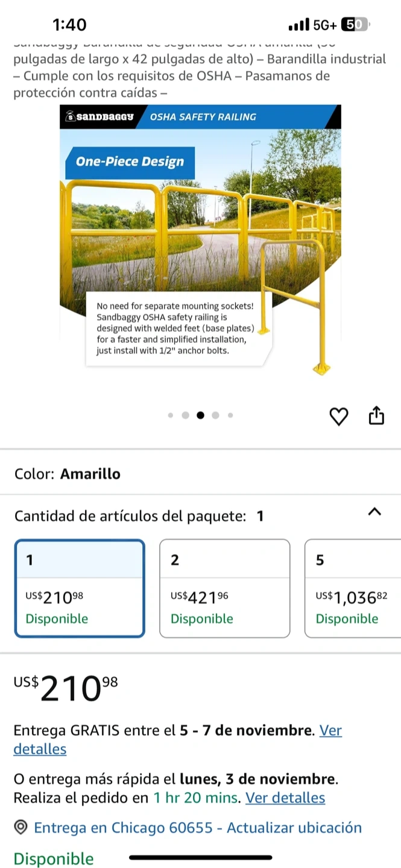Tap the Sandbaggy logo in image

tap(101, 117)
